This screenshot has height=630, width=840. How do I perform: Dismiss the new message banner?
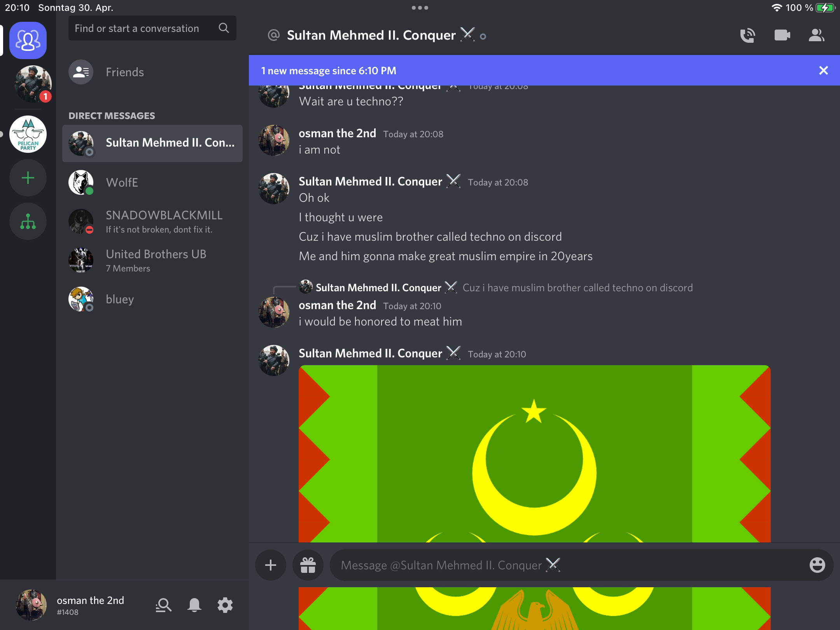coord(823,70)
